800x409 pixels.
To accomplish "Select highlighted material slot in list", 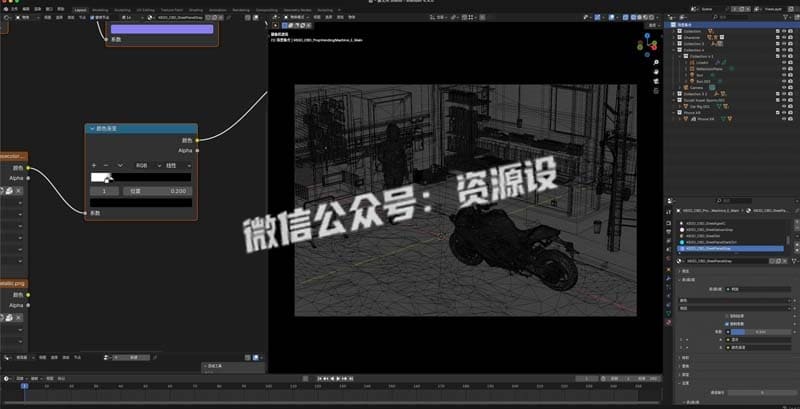I will [730, 248].
